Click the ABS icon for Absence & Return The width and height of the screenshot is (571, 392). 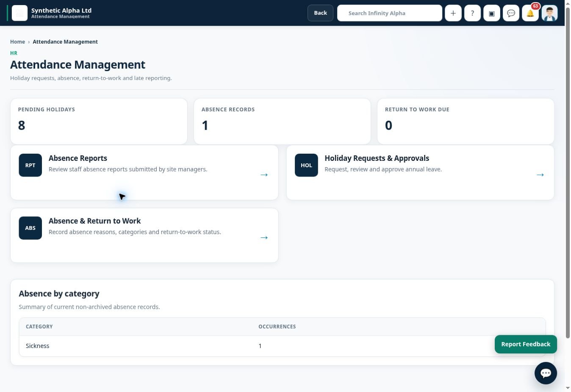coord(30,228)
